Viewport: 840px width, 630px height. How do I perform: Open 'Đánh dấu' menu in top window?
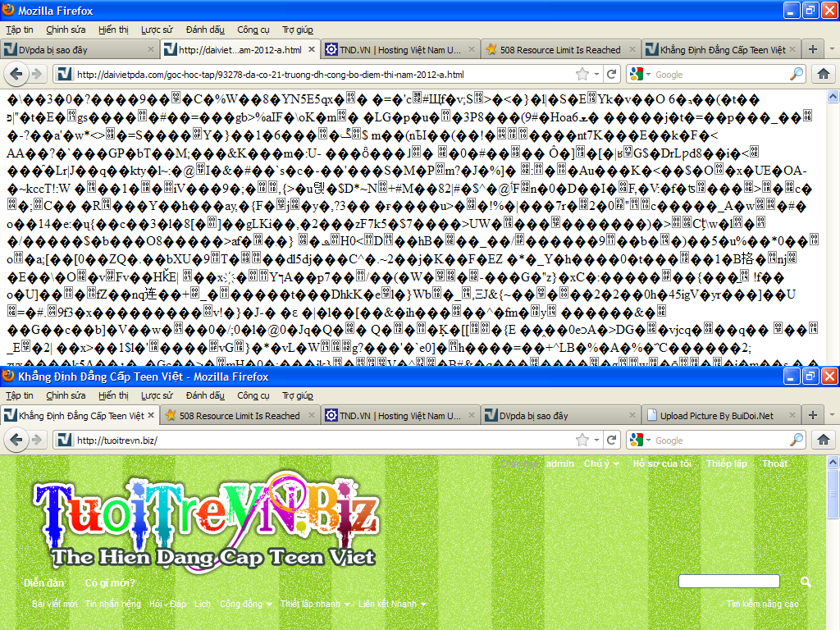pos(205,30)
